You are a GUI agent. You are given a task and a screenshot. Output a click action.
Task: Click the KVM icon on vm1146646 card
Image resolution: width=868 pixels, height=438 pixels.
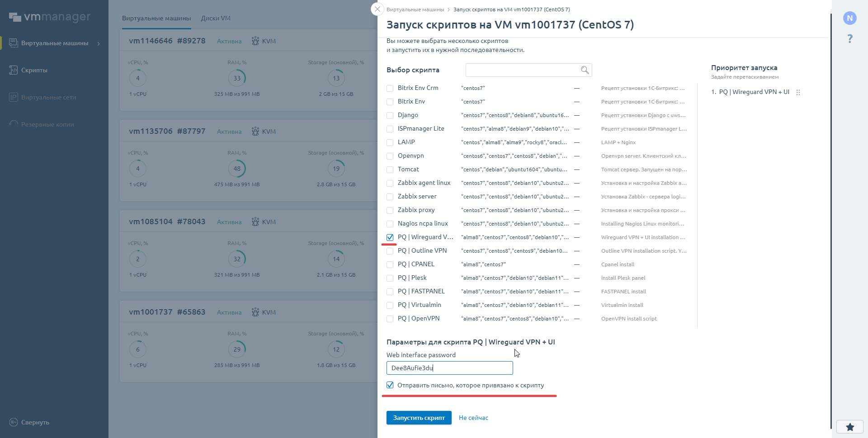coord(255,41)
